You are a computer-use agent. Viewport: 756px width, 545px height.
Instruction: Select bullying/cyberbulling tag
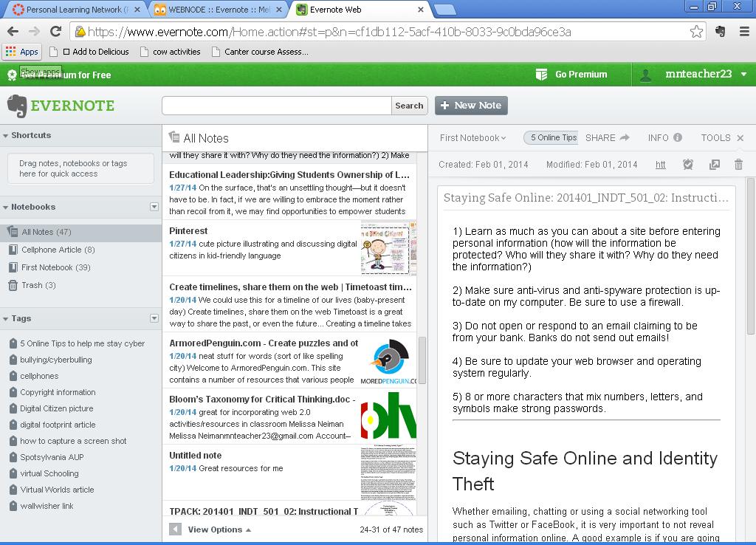click(56, 360)
